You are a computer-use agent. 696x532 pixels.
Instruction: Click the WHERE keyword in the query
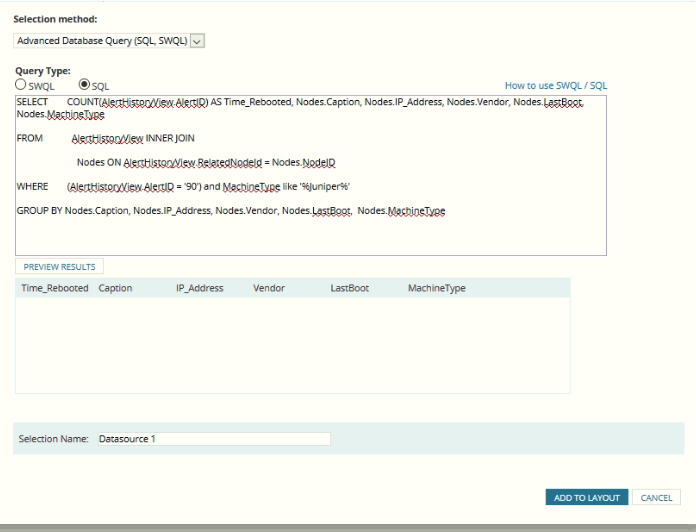(32, 186)
